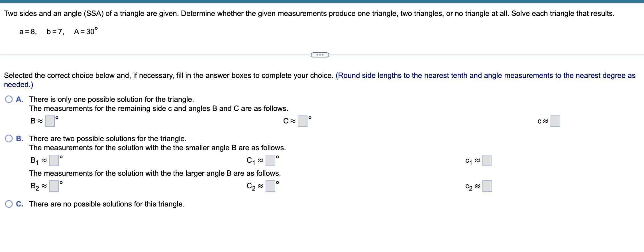
Task: Click the blue rounding instructions text
Action: 485,75
